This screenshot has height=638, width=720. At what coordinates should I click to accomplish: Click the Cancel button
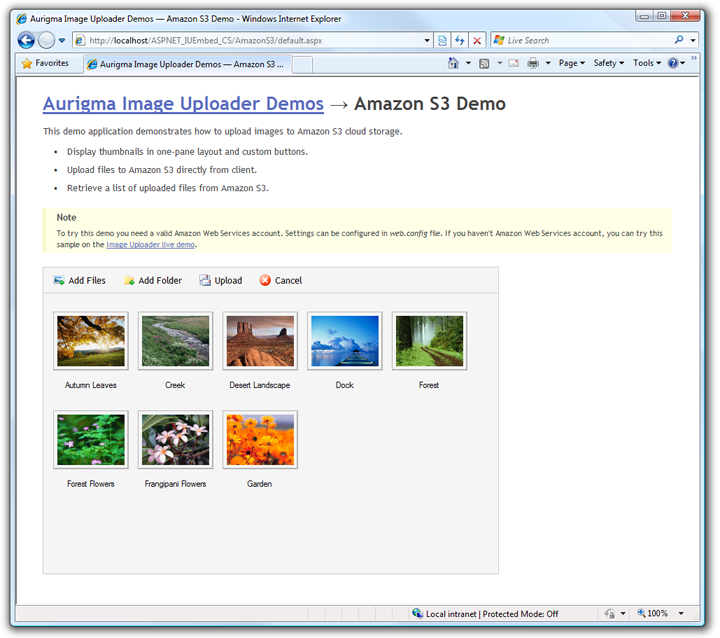[x=280, y=281]
